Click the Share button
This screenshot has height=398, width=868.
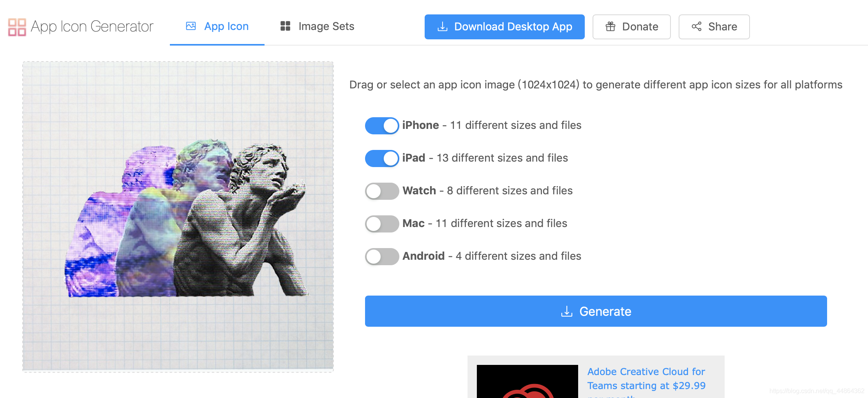coord(714,27)
